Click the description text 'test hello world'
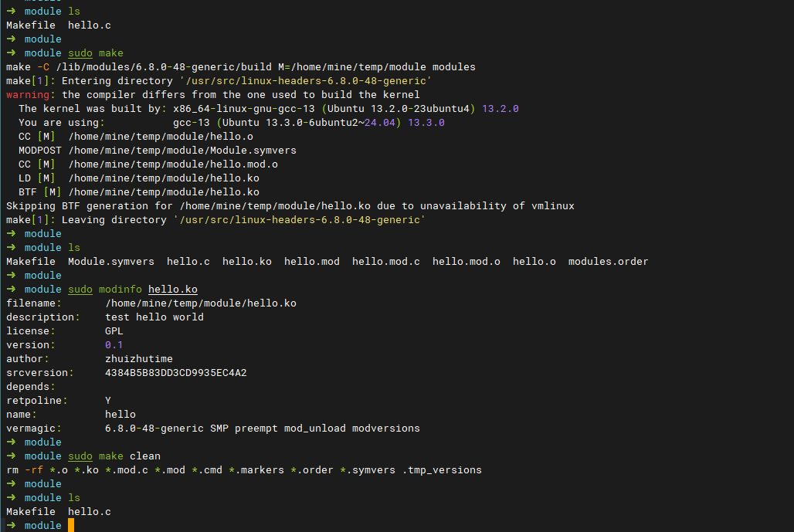794x532 pixels. (x=154, y=317)
